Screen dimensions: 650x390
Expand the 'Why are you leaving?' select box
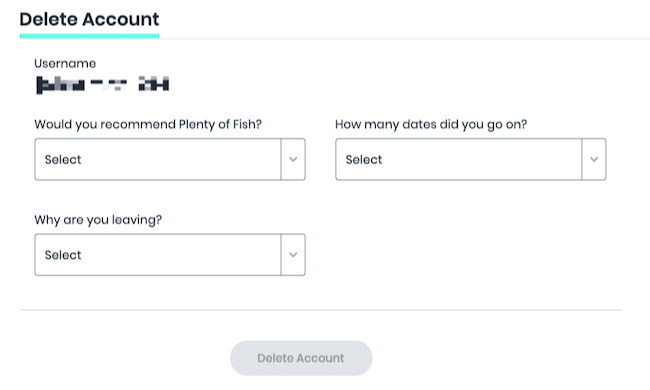[170, 255]
